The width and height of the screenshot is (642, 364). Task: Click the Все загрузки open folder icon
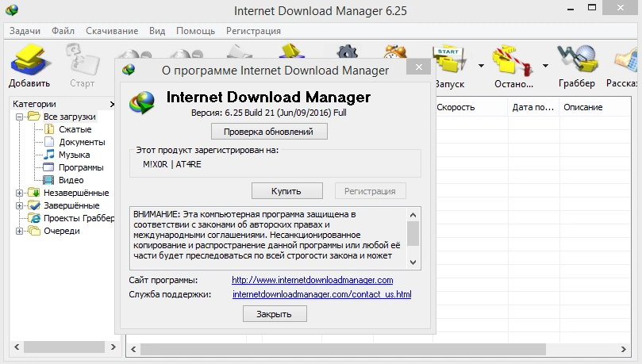[x=33, y=116]
